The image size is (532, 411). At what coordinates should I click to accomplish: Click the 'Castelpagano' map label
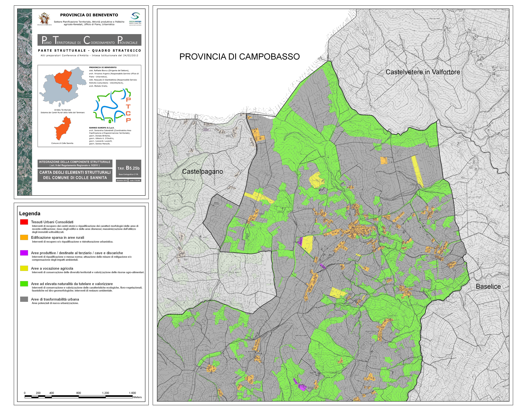click(x=202, y=172)
